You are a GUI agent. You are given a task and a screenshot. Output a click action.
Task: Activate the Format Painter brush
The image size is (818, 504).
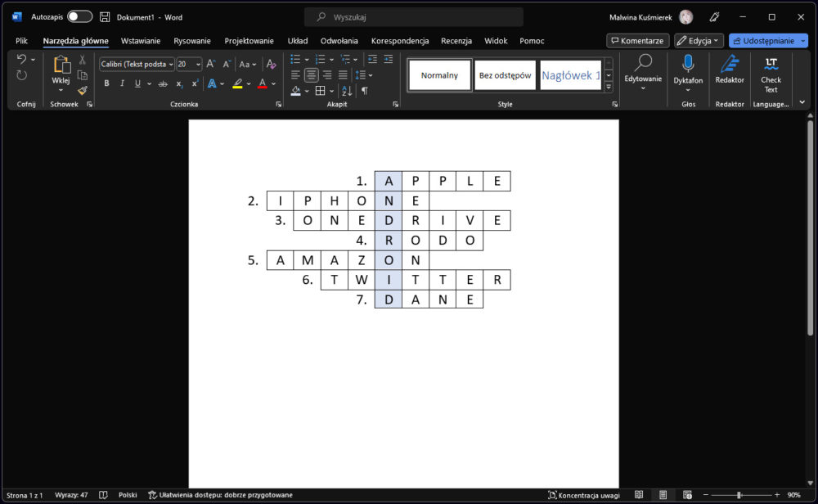point(82,91)
